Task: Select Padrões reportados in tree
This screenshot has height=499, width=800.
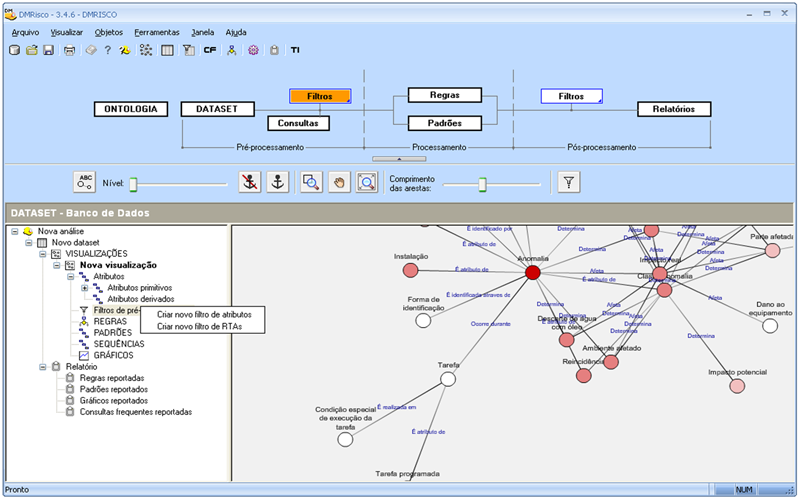Action: [x=114, y=389]
